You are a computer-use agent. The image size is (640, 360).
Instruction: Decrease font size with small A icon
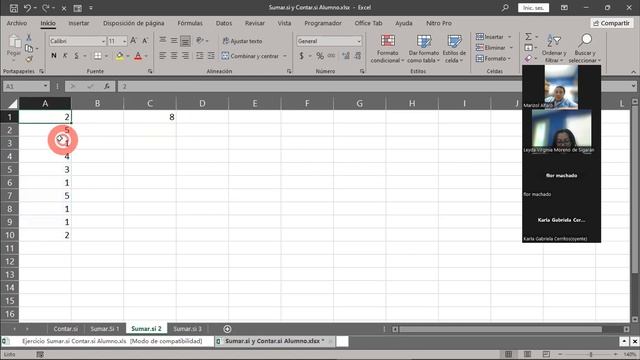[x=145, y=41]
